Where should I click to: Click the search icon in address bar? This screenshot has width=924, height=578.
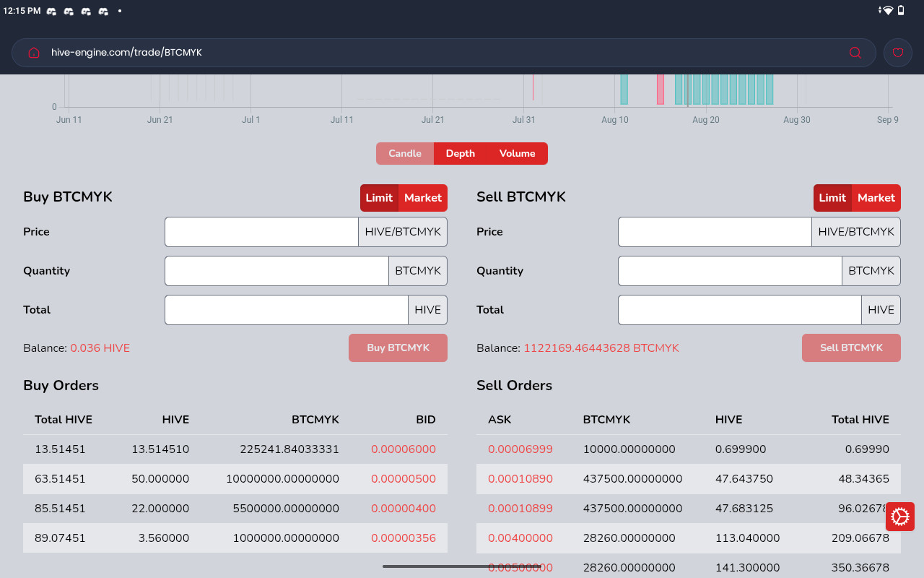(855, 53)
